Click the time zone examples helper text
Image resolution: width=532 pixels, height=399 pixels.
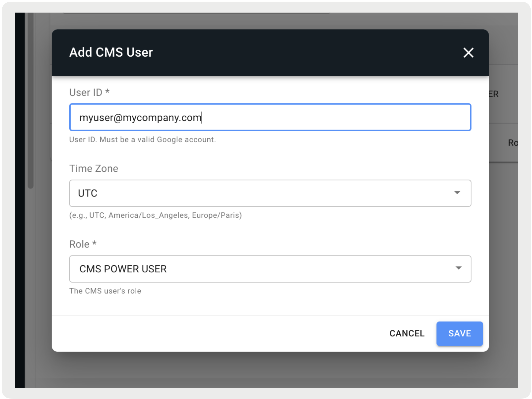(155, 215)
